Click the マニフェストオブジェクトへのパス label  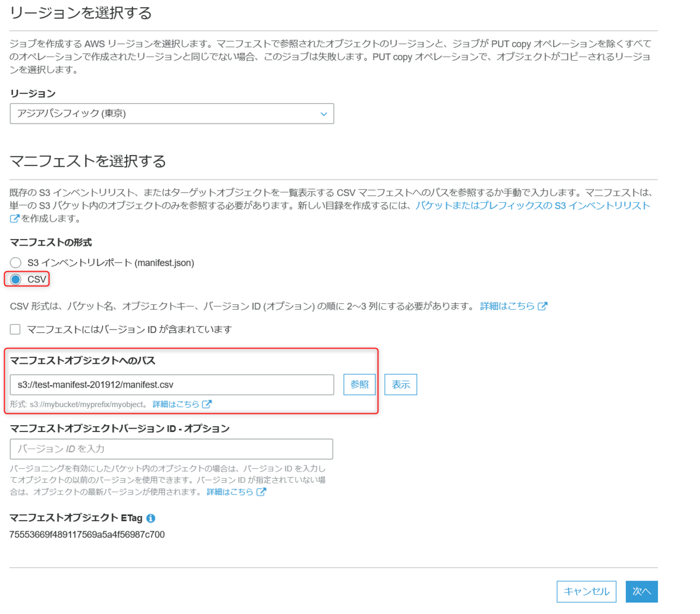click(x=83, y=361)
